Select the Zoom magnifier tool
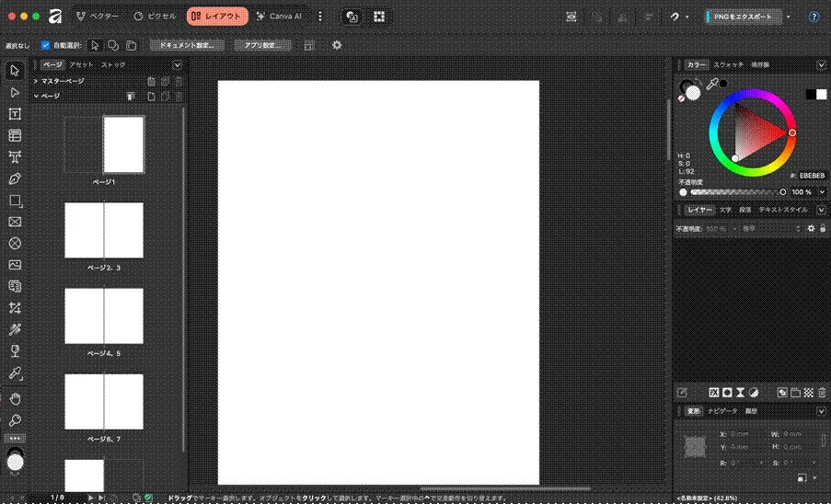This screenshot has width=831, height=504. click(15, 420)
